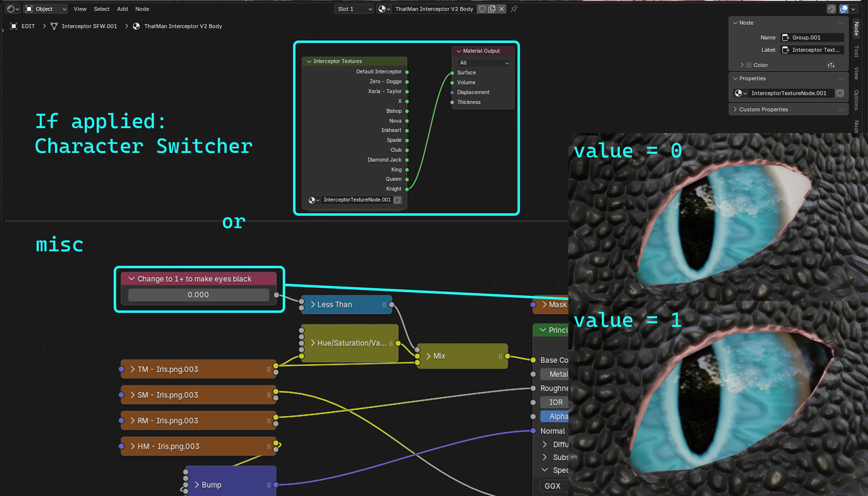The height and width of the screenshot is (496, 868).
Task: Expand the Less Than node
Action: (313, 305)
